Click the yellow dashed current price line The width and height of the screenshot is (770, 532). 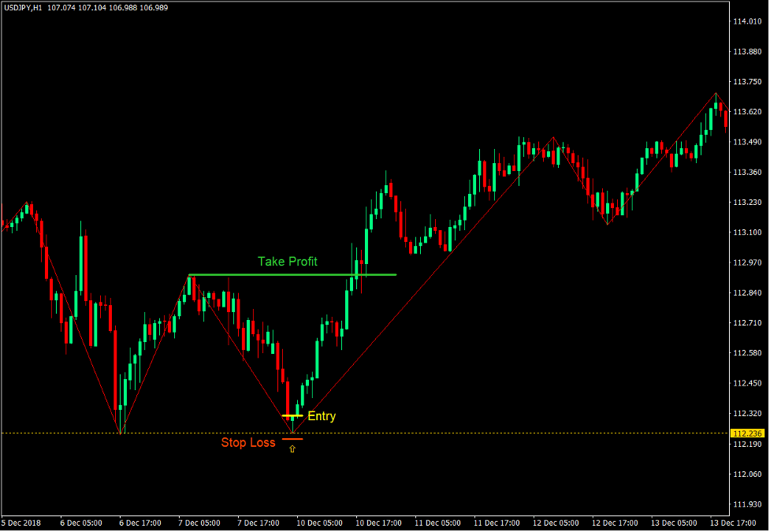click(489, 433)
